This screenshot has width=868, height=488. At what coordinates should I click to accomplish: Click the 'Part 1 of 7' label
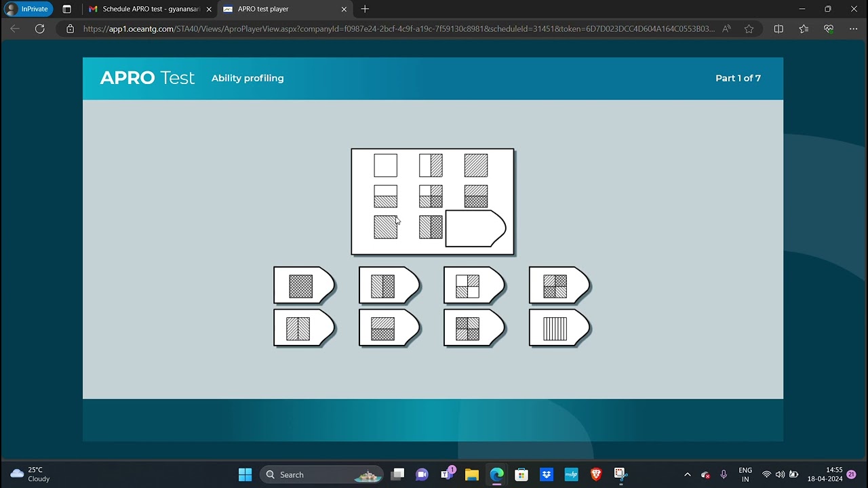(x=738, y=78)
